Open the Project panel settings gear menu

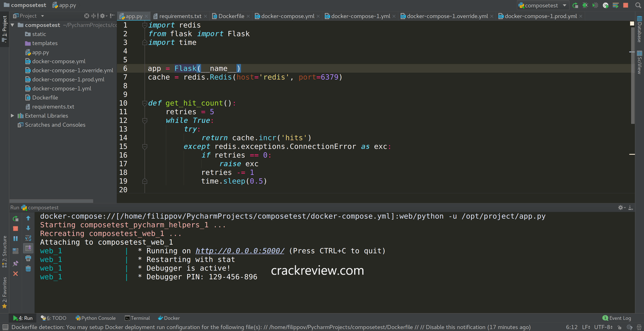102,16
